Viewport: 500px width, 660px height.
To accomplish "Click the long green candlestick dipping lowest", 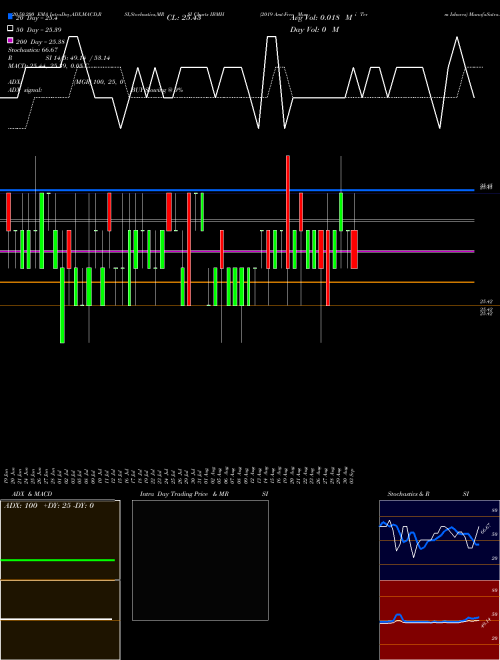I will click(x=62, y=305).
